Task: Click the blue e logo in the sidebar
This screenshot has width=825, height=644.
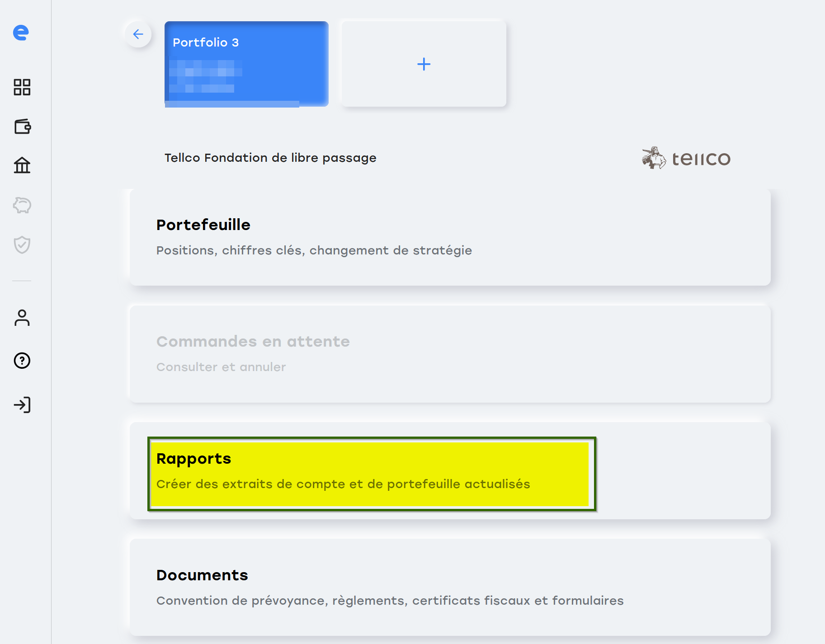Action: tap(21, 33)
